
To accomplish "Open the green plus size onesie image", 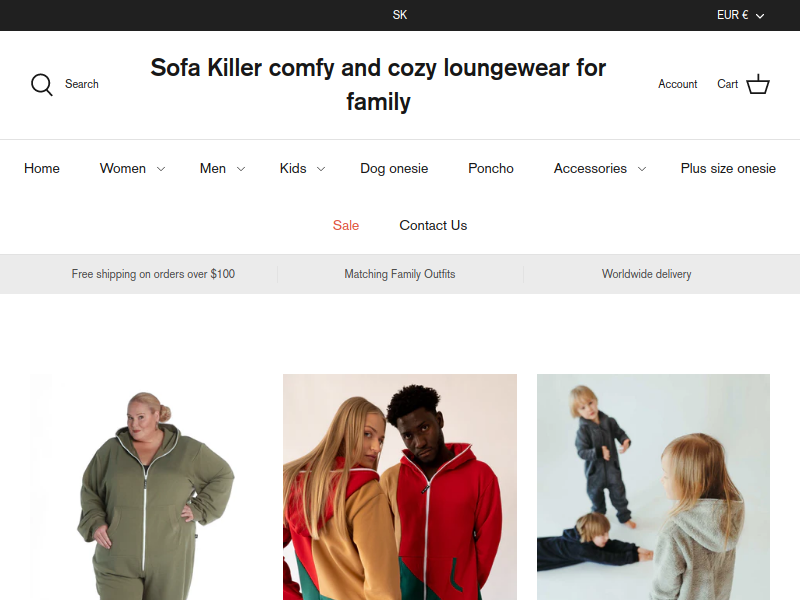I will coord(145,487).
